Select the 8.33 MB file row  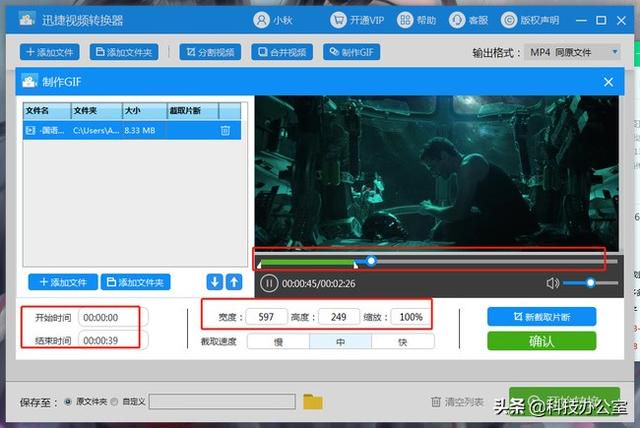(132, 131)
